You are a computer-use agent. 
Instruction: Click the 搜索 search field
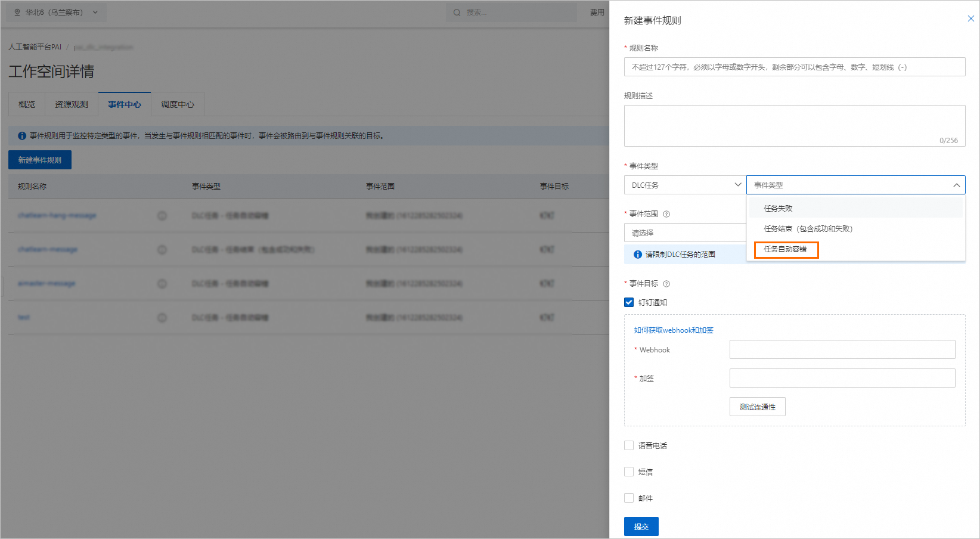[x=511, y=13]
